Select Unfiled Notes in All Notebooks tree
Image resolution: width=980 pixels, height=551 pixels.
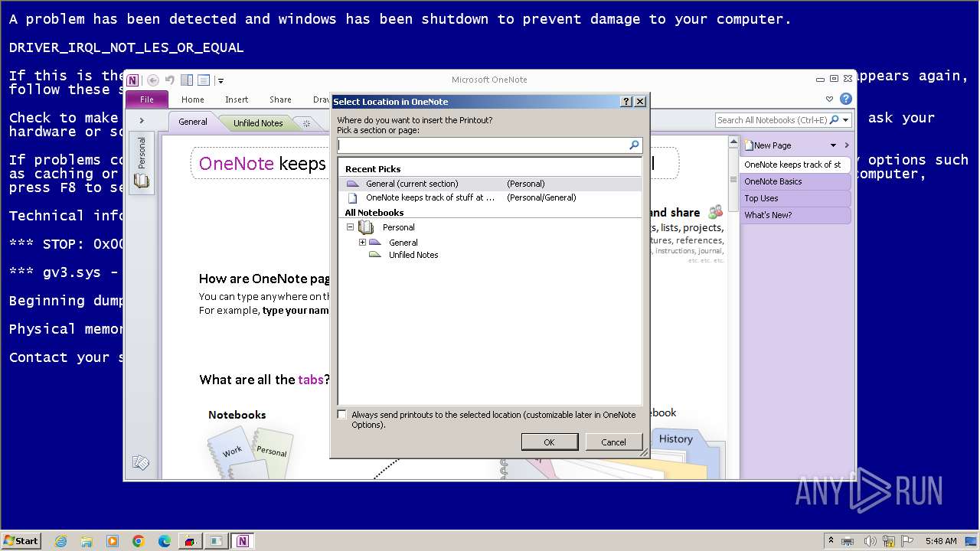[x=413, y=255]
